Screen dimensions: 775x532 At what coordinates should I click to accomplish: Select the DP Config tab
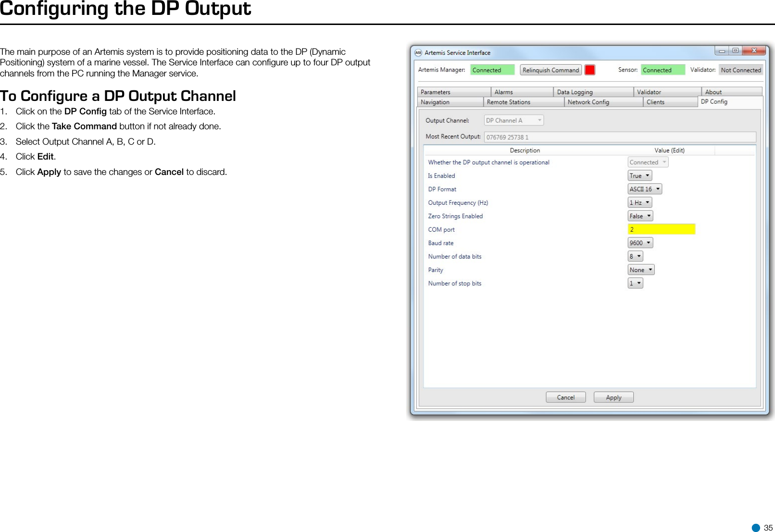coord(730,101)
